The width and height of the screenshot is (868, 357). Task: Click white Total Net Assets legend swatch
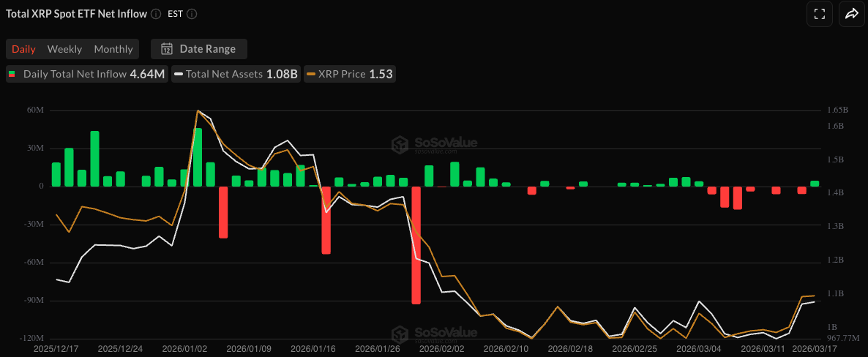tap(179, 74)
